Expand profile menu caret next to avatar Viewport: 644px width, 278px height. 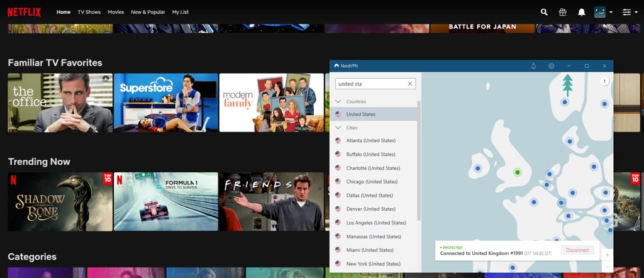click(611, 13)
